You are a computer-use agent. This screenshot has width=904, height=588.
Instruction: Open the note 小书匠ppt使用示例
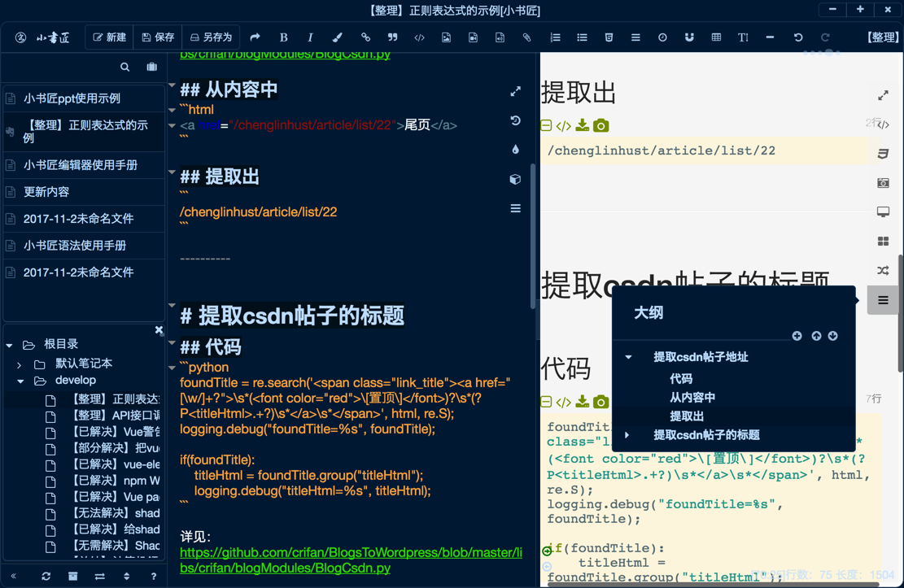click(84, 98)
